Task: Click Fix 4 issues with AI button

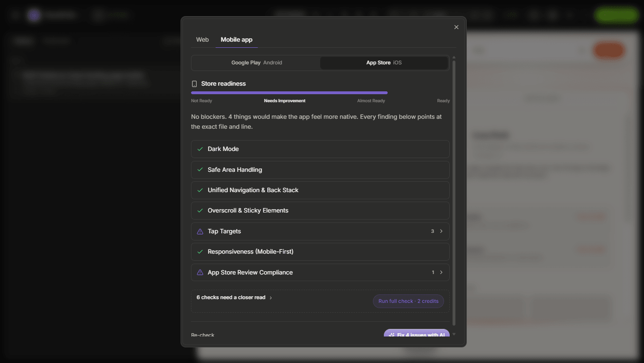Action: (417, 333)
